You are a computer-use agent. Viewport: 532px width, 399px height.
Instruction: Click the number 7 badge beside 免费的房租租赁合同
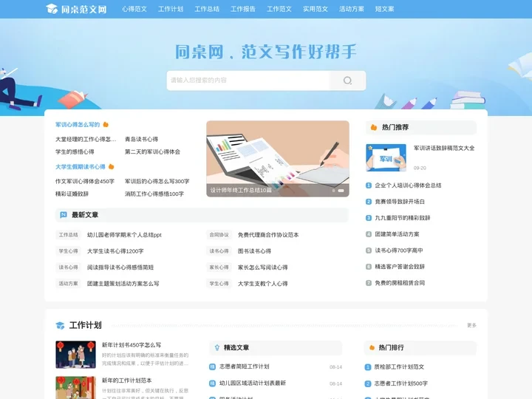click(x=369, y=283)
